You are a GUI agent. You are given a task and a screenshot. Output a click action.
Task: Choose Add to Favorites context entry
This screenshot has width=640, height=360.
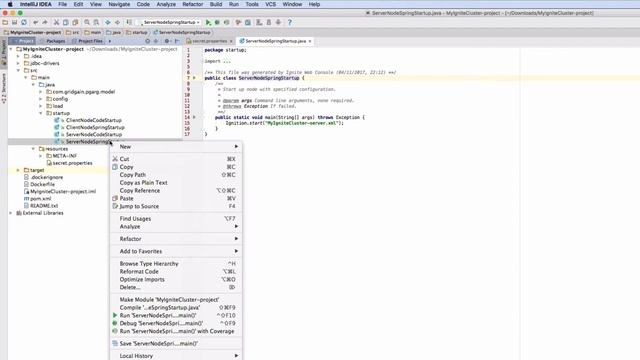(x=176, y=251)
